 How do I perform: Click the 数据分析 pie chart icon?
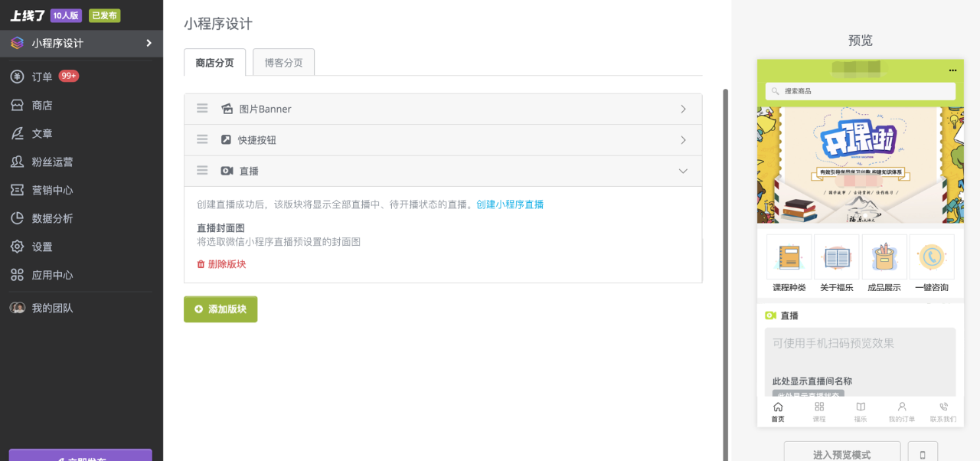17,218
